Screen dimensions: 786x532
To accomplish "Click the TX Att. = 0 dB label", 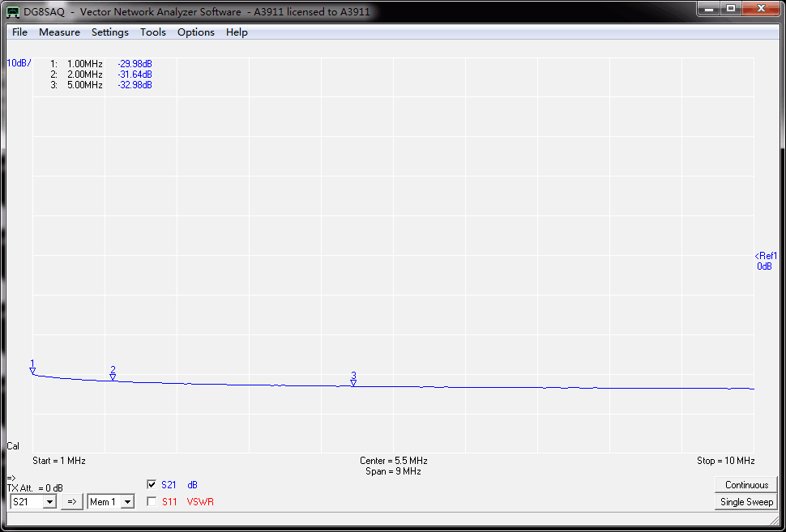I will [35, 488].
